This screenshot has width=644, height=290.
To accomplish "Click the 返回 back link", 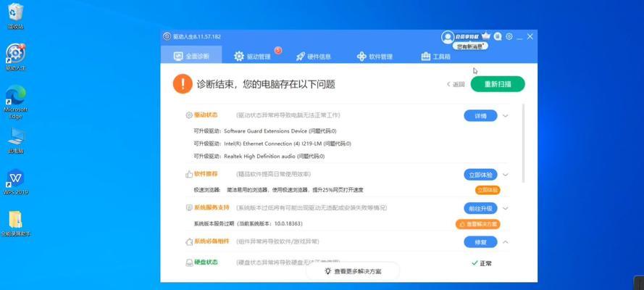I will 456,85.
